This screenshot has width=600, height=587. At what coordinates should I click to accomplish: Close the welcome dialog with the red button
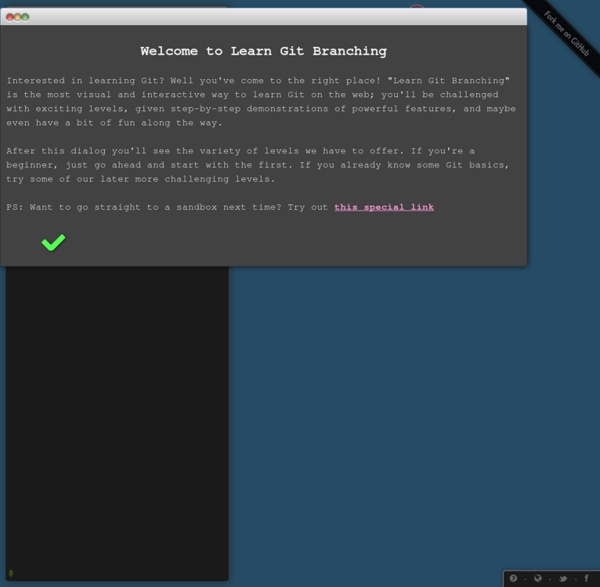10,17
